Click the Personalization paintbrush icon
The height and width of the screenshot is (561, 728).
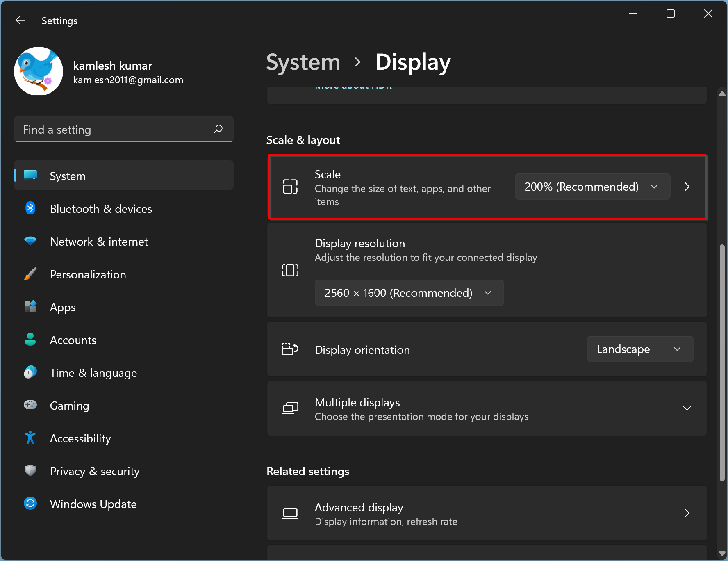[x=30, y=274]
